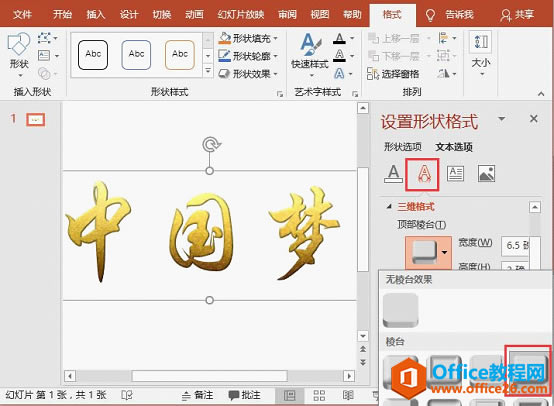Click the vertical scrollbar up arrow
This screenshot has height=406, width=554.
point(363,108)
